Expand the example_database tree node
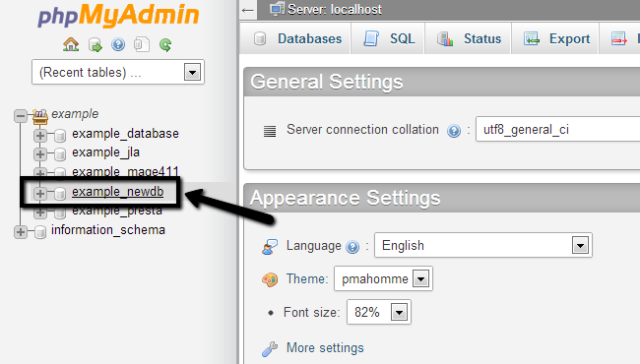 pos(40,135)
